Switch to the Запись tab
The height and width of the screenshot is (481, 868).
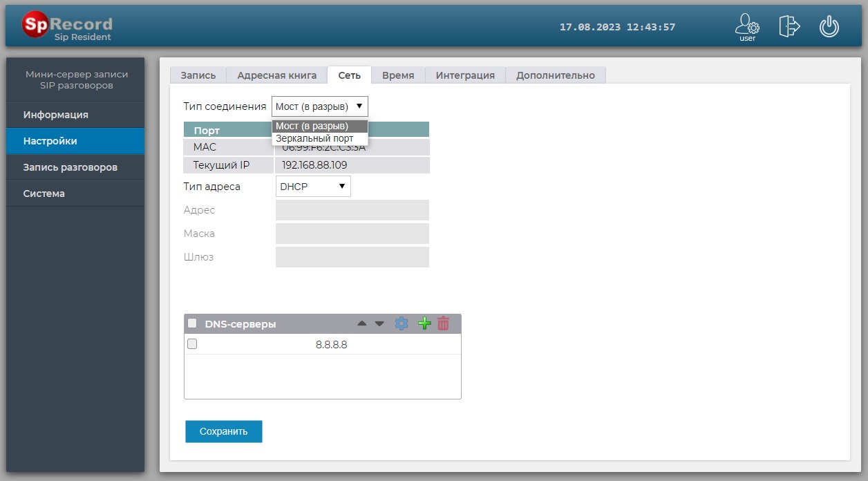pyautogui.click(x=198, y=75)
